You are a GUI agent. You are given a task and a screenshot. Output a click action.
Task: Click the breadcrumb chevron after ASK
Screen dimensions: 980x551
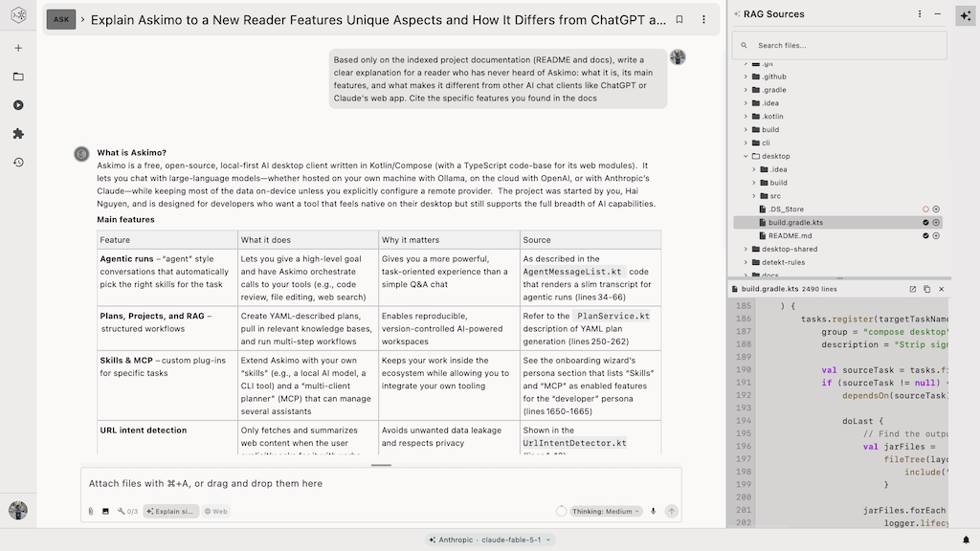82,20
